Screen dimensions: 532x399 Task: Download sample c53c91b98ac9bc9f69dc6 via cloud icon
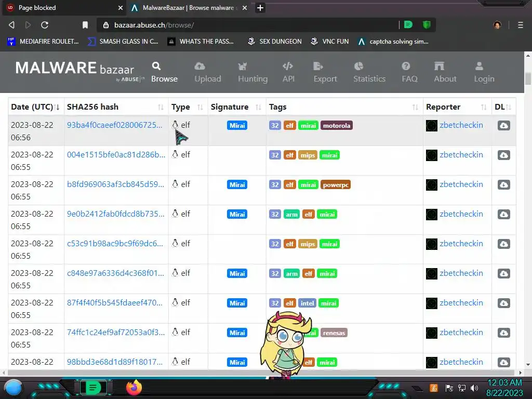point(504,244)
